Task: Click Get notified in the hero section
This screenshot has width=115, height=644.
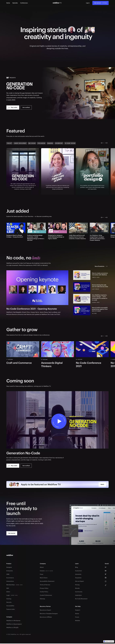Action: click(x=26, y=107)
